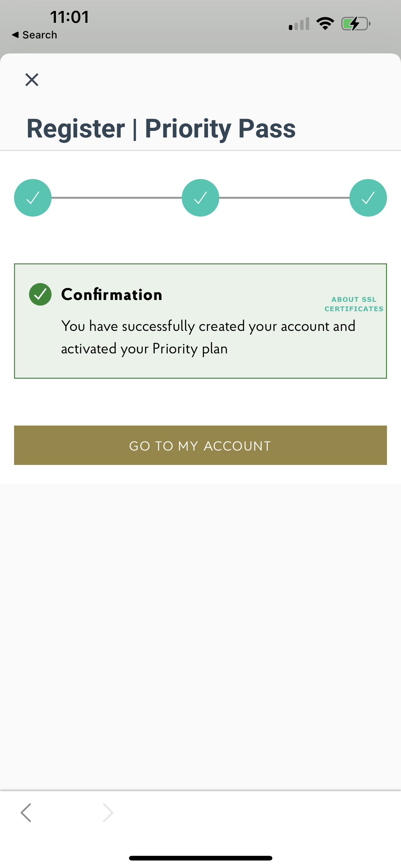Tap the home indicator bar
The height and width of the screenshot is (868, 401).
[x=200, y=858]
